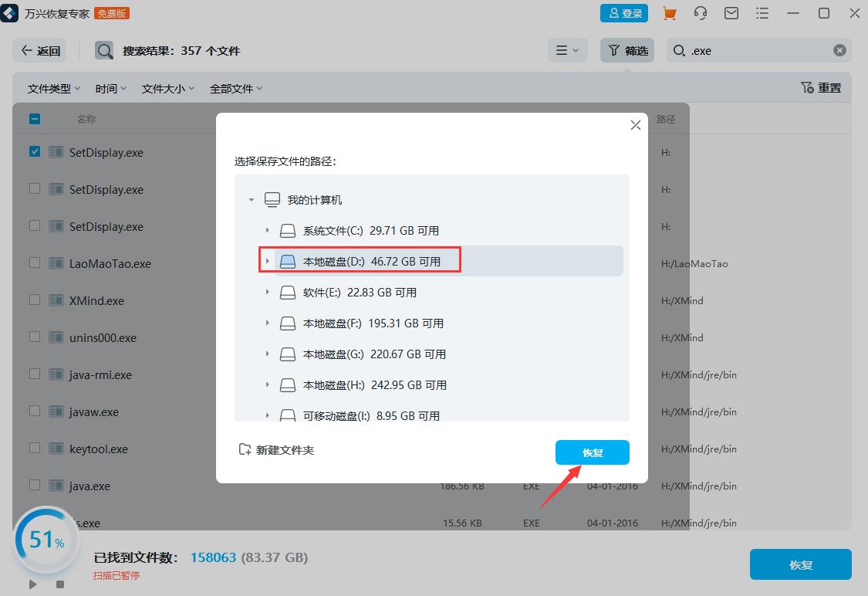Screen dimensions: 868x596
Task: Open the 文件大小 filter dropdown
Action: tap(167, 89)
